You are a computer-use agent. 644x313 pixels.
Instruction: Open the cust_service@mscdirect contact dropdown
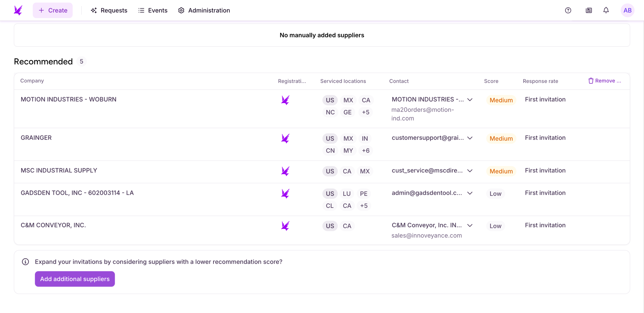(470, 171)
